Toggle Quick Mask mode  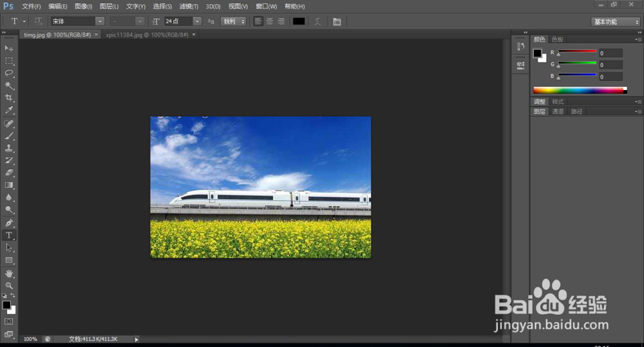pos(8,321)
